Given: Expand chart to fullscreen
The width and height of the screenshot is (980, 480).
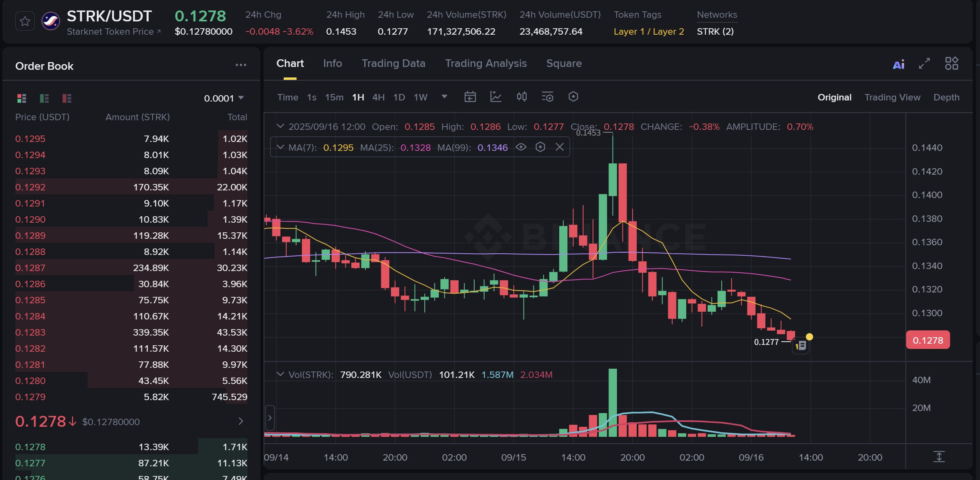Looking at the screenshot, I should (924, 63).
